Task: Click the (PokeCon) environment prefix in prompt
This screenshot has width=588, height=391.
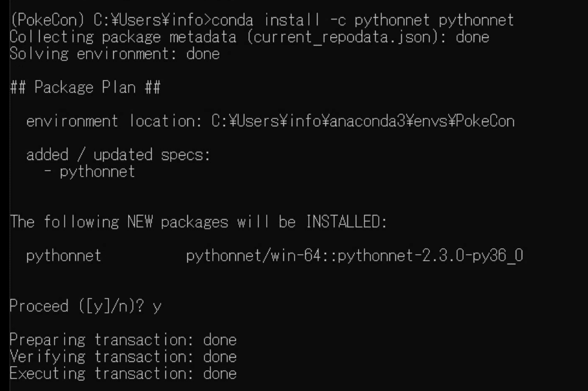Action: point(43,21)
